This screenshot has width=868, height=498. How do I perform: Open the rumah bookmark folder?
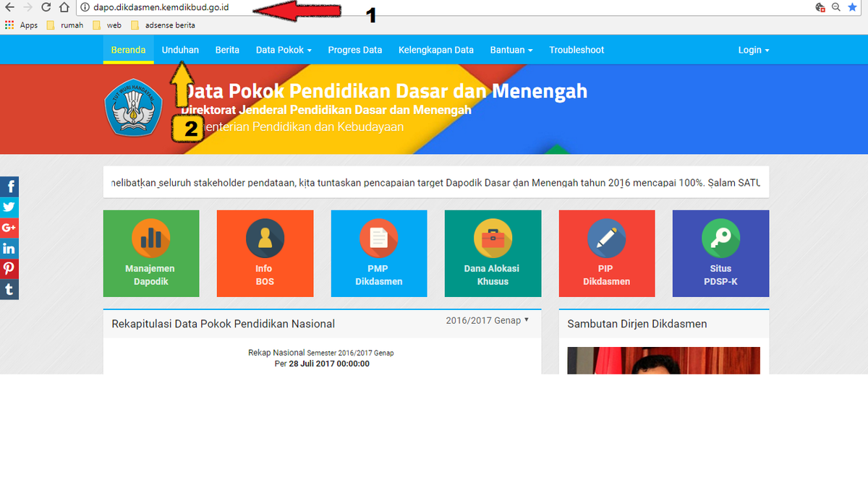pos(64,25)
